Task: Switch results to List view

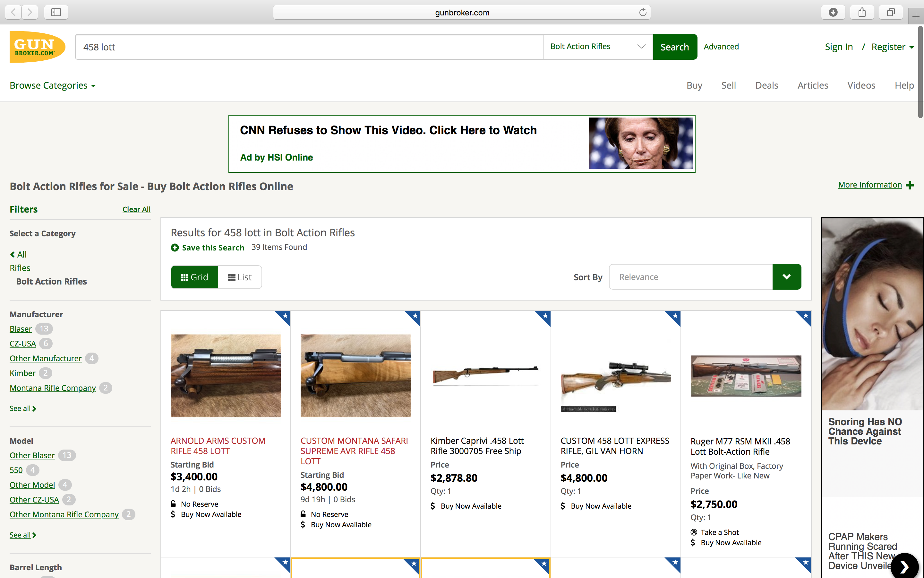Action: [240, 277]
